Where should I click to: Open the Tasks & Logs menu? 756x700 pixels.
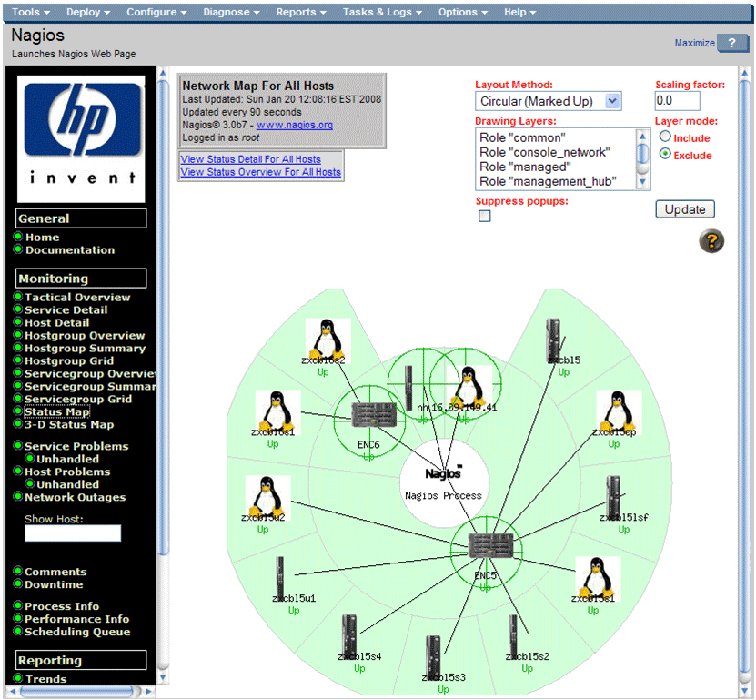tap(382, 12)
